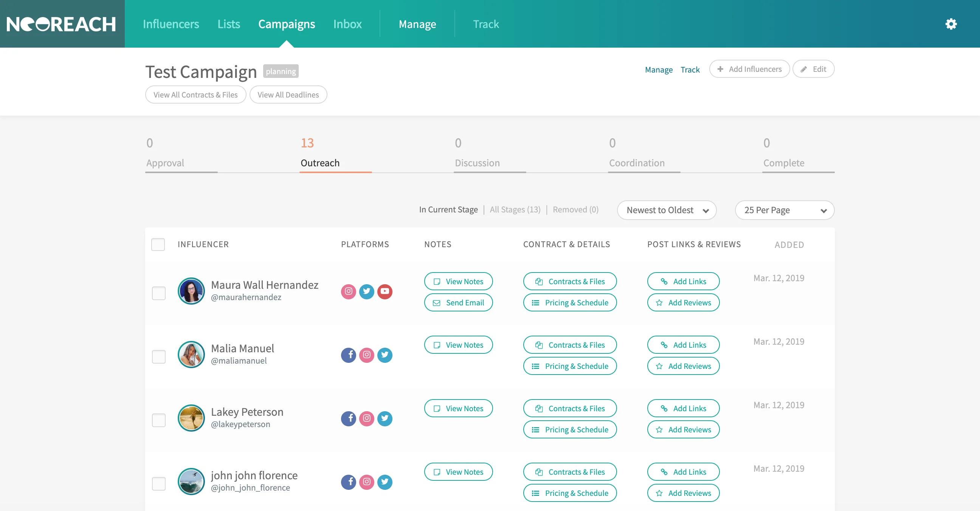Click Maura Wall Hernandez's Twitter icon
This screenshot has width=980, height=511.
[x=366, y=292]
